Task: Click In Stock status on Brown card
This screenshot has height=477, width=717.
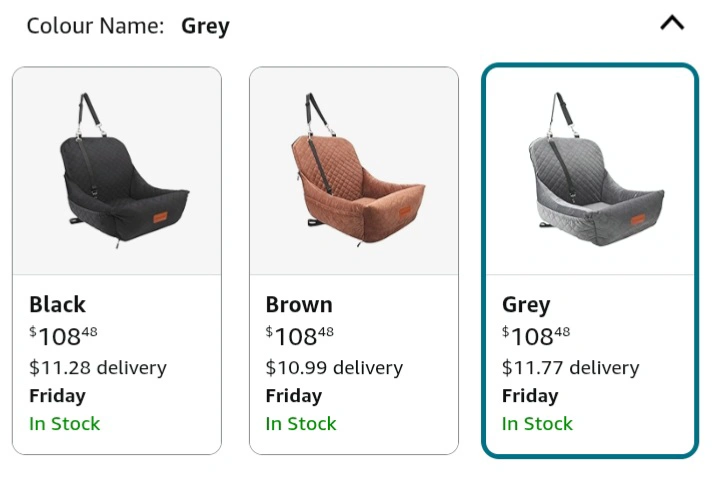Action: (301, 423)
